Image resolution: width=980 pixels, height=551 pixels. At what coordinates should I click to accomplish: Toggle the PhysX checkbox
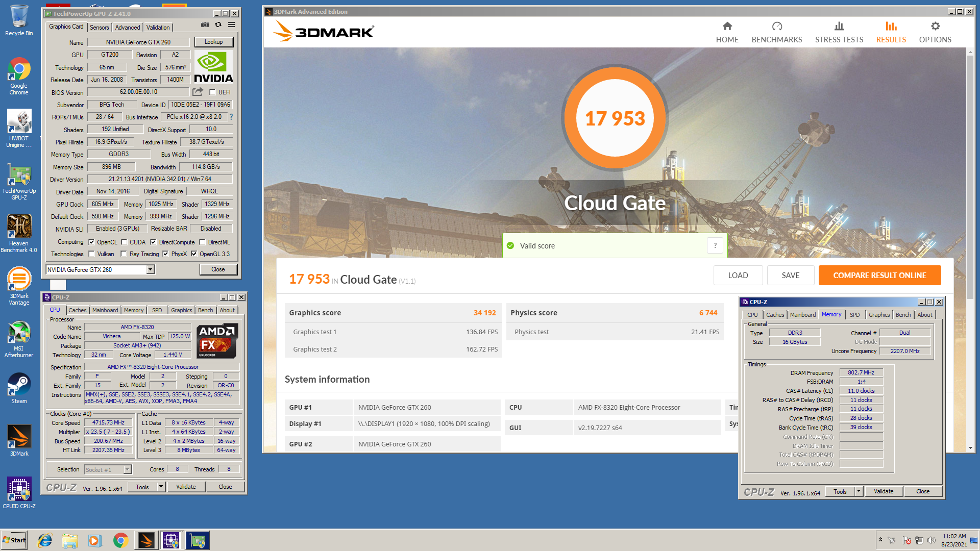(x=165, y=254)
